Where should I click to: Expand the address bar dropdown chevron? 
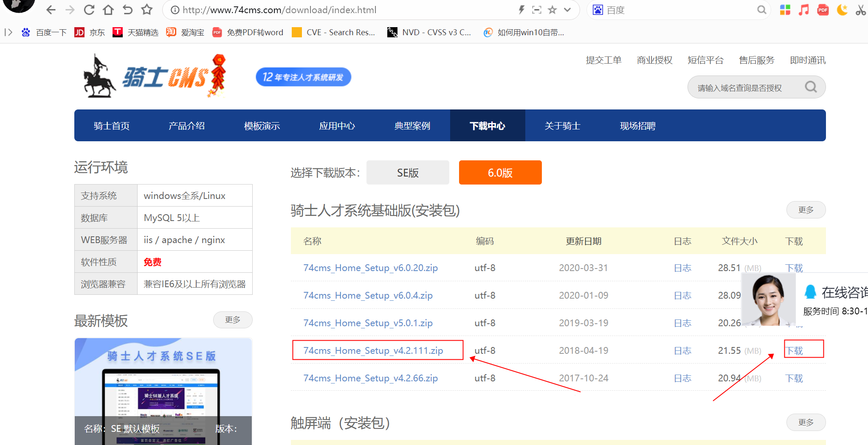[x=568, y=9]
